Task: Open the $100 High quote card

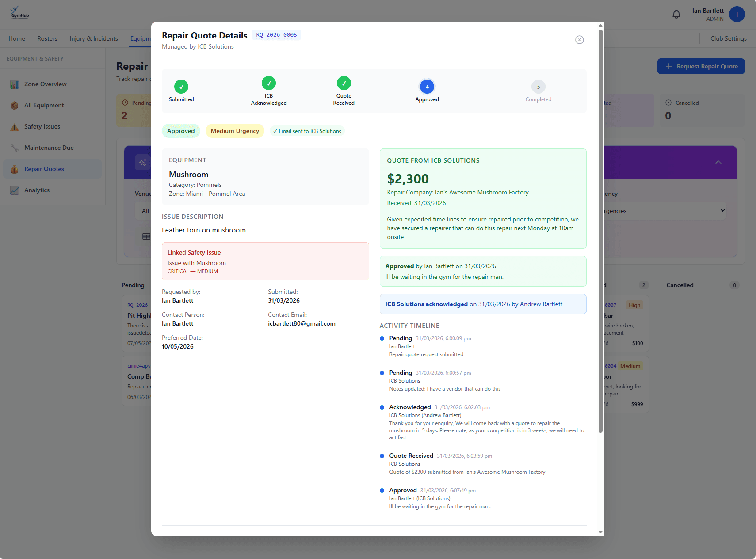Action: tap(626, 323)
